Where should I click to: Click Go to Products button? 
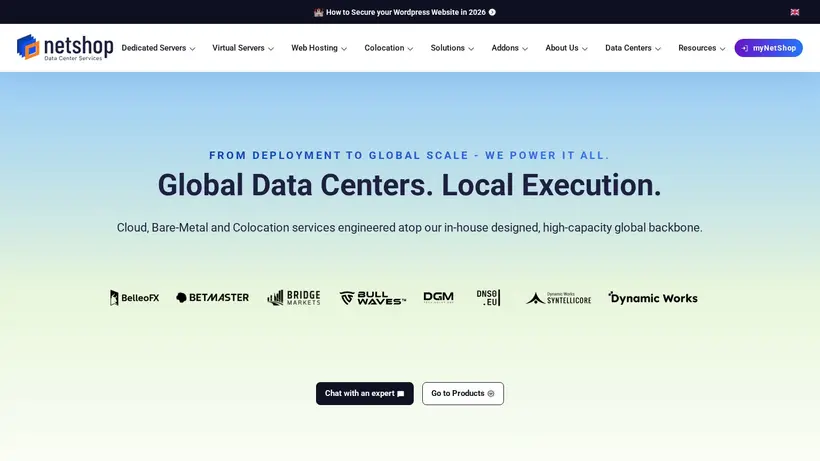[463, 394]
